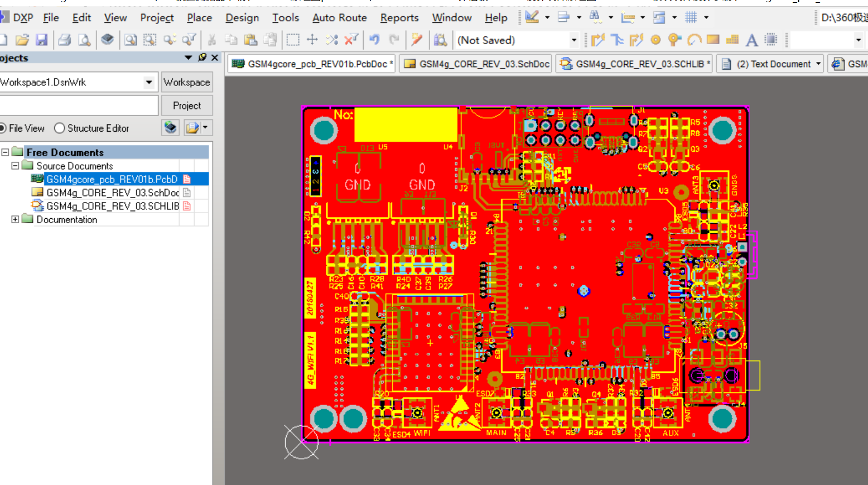Save the document using the floppy disk icon

pyautogui.click(x=41, y=40)
